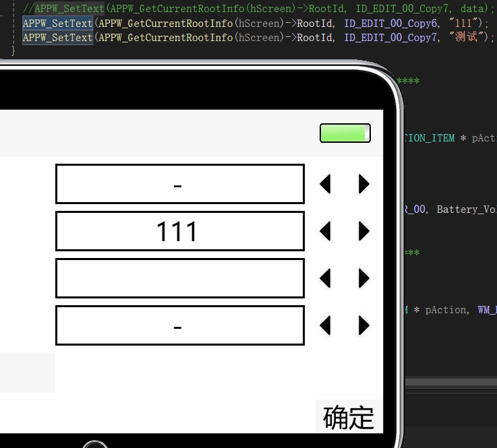Click pAction text in the code editor
Screen dimensions: 497x448
[x=446, y=310]
